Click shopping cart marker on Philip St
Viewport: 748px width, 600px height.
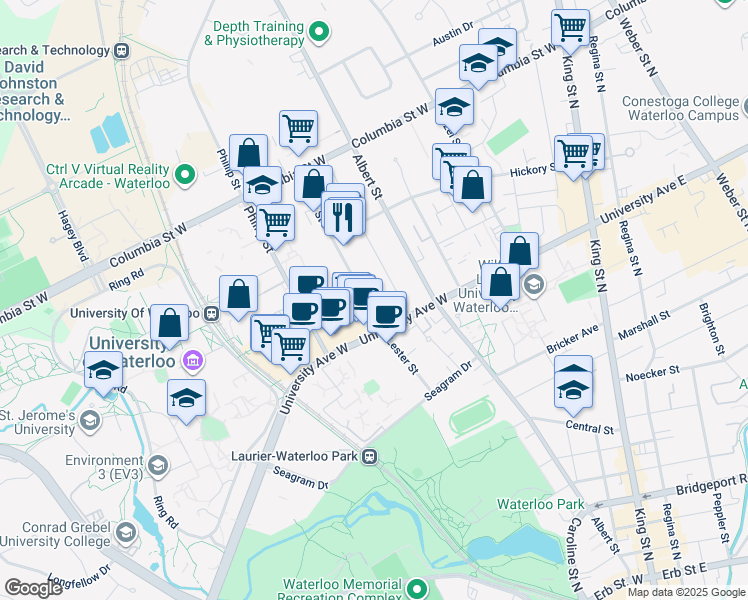(x=275, y=224)
